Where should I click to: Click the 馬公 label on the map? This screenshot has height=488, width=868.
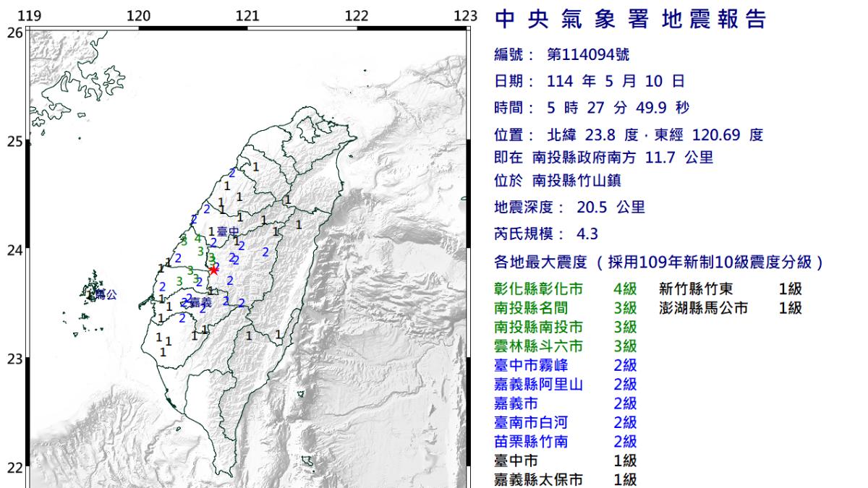tap(106, 295)
